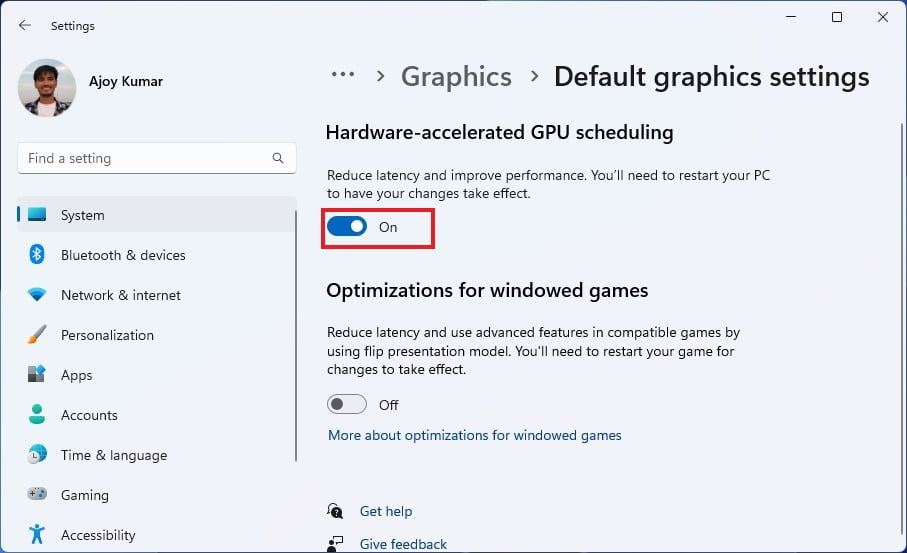Focus the Find a setting search box
Screen dimensions: 907x553
click(157, 158)
